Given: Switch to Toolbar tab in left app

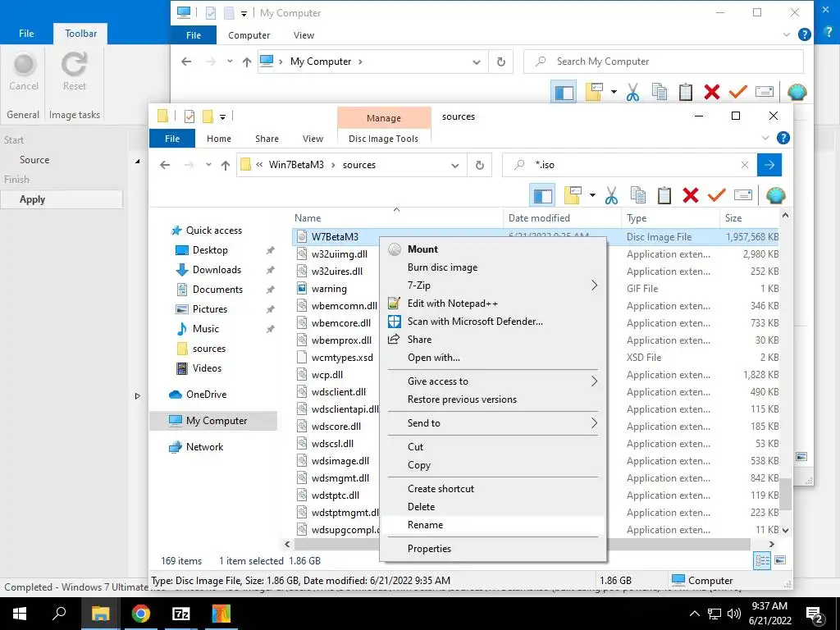Looking at the screenshot, I should tap(80, 33).
